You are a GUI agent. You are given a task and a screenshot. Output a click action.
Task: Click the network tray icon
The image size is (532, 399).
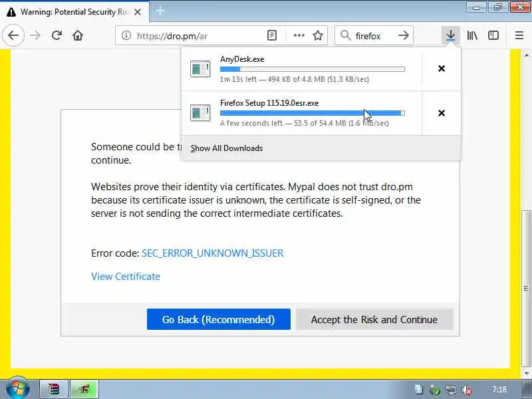pyautogui.click(x=451, y=390)
